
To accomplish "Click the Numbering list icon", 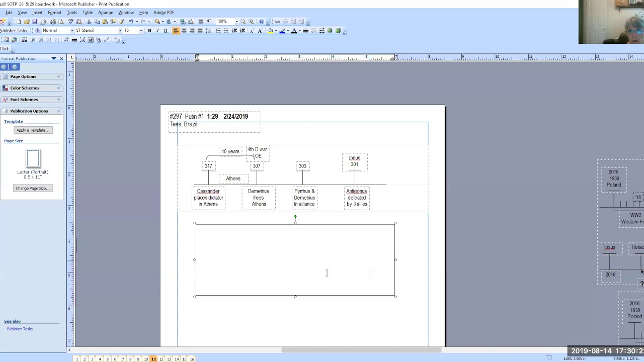I will [218, 31].
